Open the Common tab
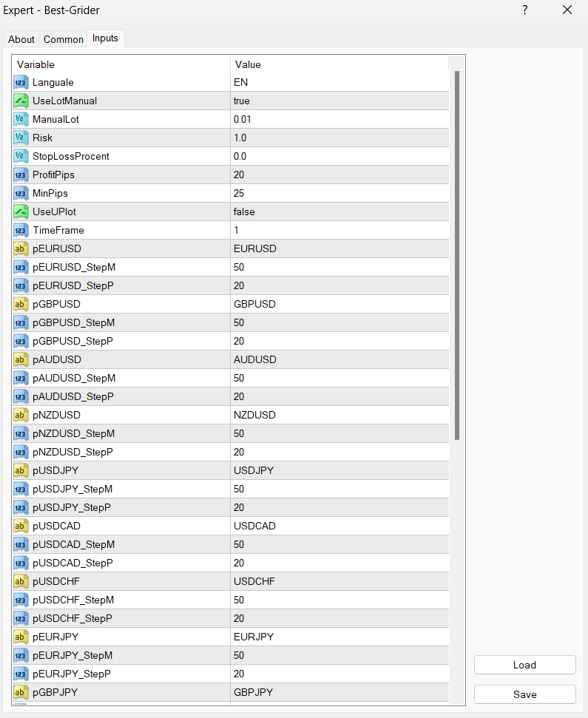Image resolution: width=588 pixels, height=718 pixels. click(64, 39)
